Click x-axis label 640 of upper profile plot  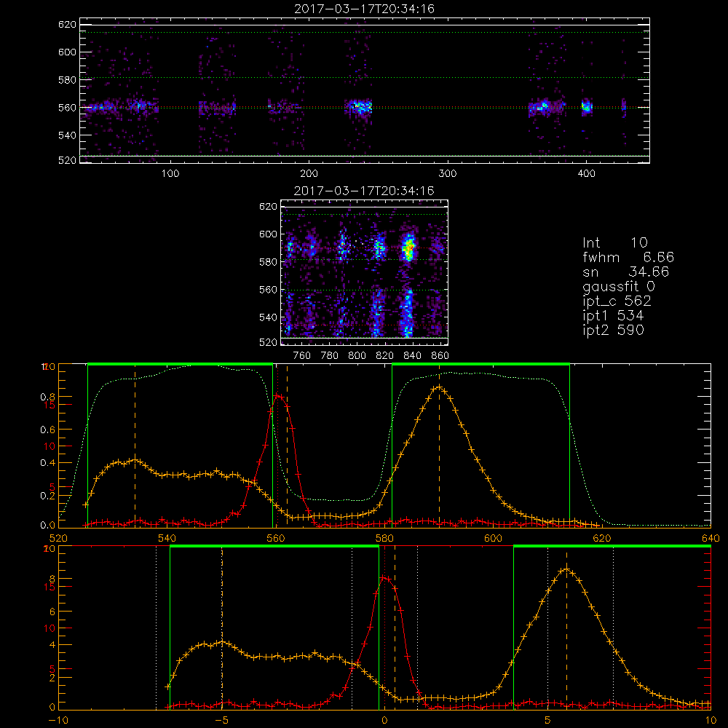point(711,538)
